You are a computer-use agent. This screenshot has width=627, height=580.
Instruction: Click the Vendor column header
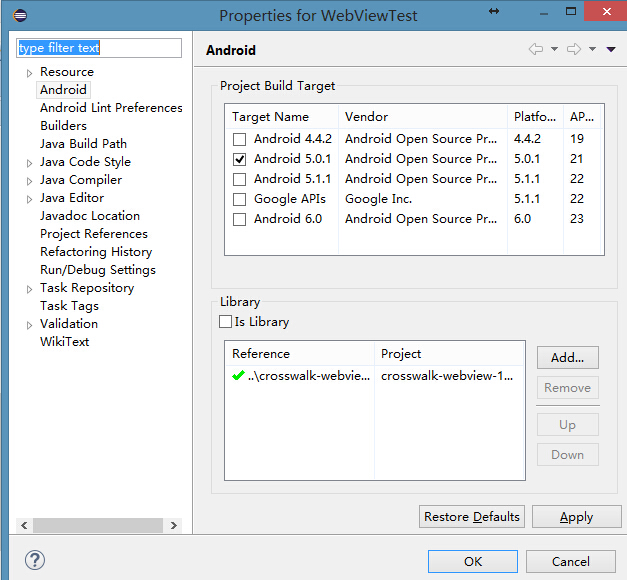tap(423, 116)
